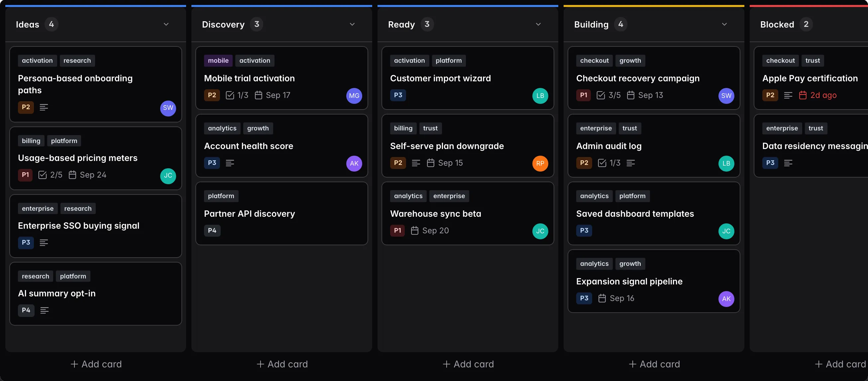The width and height of the screenshot is (868, 381).
Task: Open the Ready column chevron menu
Action: 538,24
